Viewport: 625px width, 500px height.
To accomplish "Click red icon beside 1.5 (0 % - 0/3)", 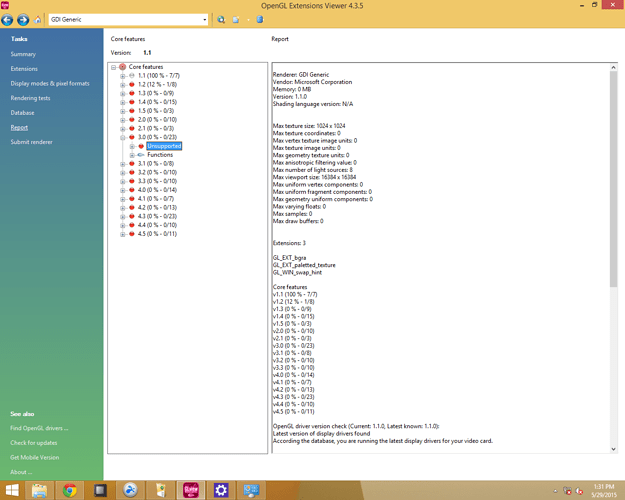I will (x=132, y=111).
